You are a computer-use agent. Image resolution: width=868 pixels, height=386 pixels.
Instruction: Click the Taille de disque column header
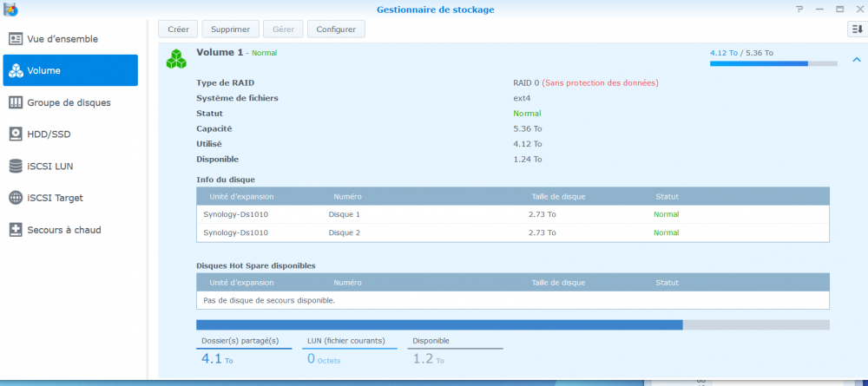coord(557,197)
